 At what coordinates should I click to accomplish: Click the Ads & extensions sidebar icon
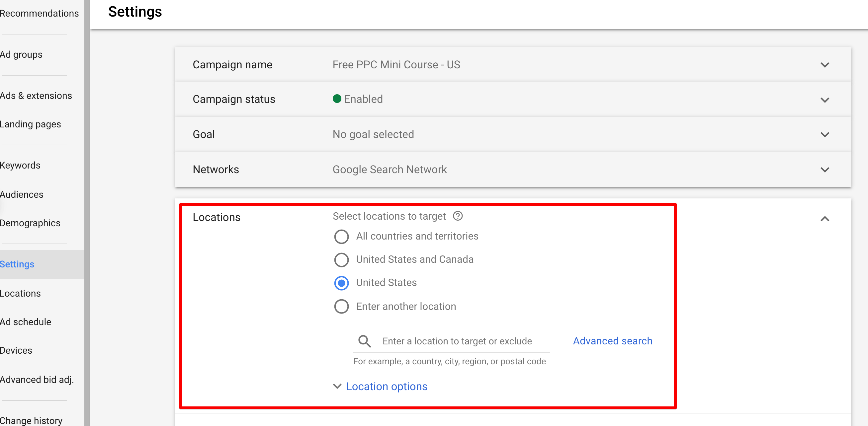[36, 95]
